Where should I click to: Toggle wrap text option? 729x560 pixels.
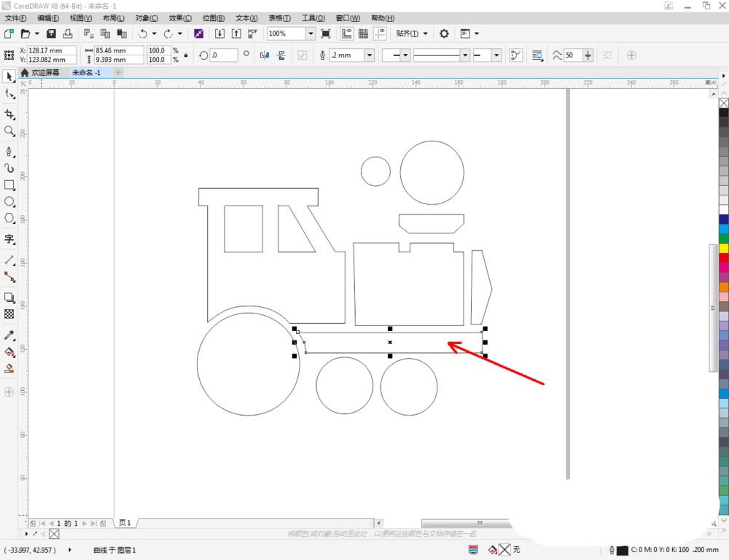click(x=537, y=55)
